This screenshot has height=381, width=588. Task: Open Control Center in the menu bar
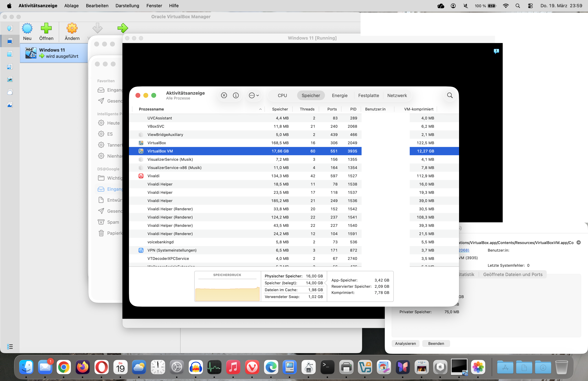(x=530, y=6)
